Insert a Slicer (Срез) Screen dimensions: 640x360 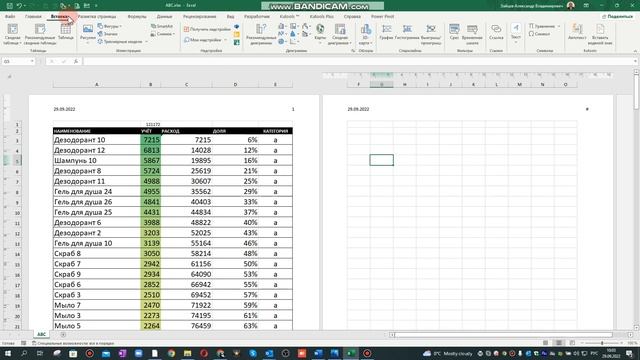(454, 32)
